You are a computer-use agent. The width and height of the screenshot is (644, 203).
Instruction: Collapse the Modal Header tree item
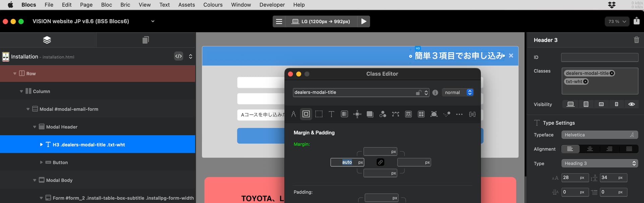35,127
